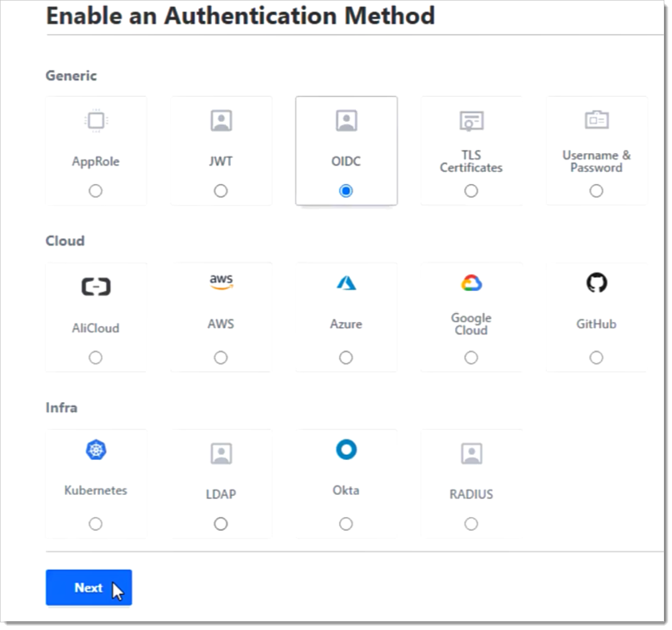Screen dimensions: 672x630
Task: Click the AppRole label text
Action: coord(95,162)
